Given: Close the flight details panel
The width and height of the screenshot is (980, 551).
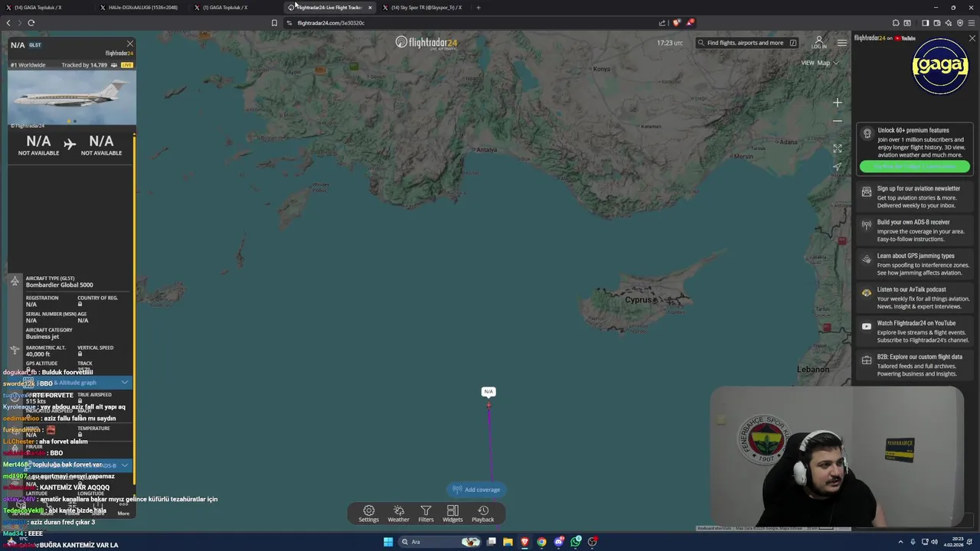Looking at the screenshot, I should [129, 44].
